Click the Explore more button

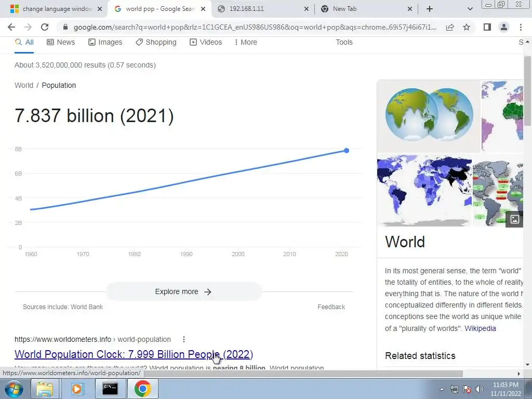183,292
